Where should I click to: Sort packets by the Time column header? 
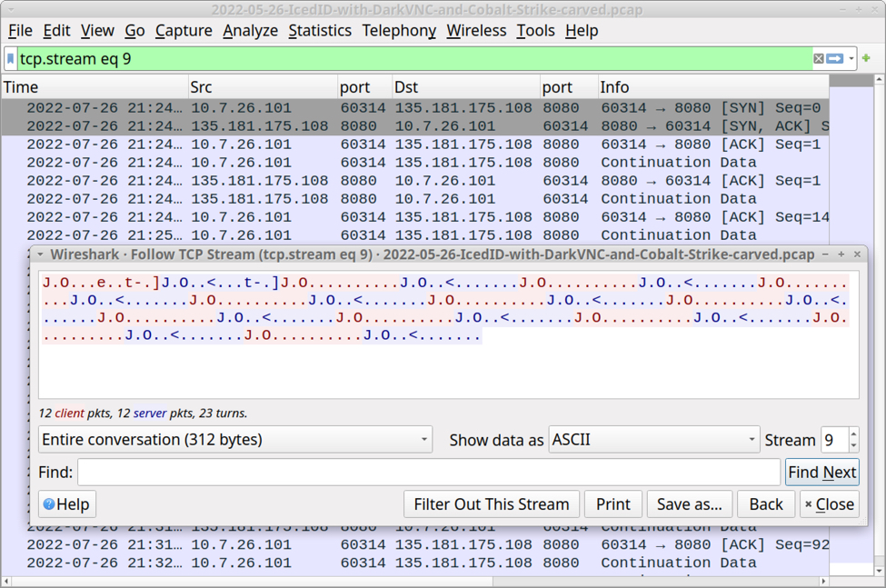click(x=95, y=87)
